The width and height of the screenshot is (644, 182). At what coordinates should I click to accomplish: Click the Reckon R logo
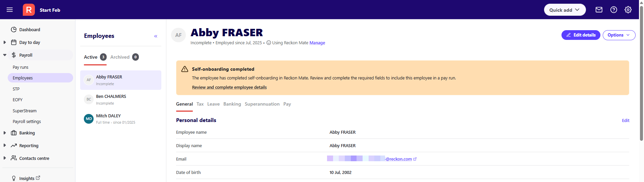(x=29, y=10)
